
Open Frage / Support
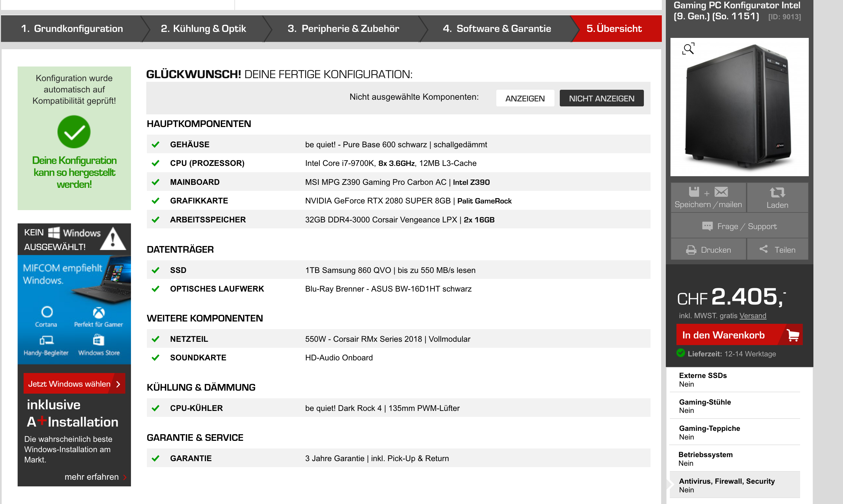pyautogui.click(x=739, y=226)
